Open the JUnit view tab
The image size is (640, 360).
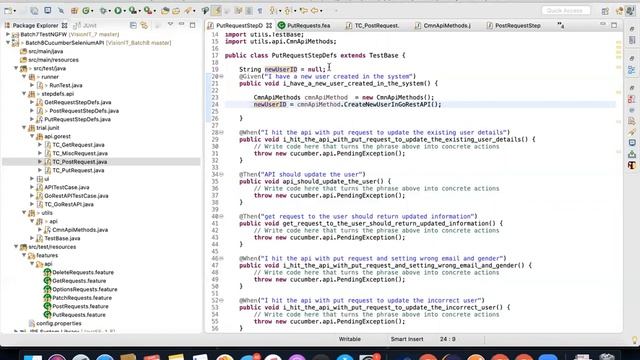(x=85, y=25)
